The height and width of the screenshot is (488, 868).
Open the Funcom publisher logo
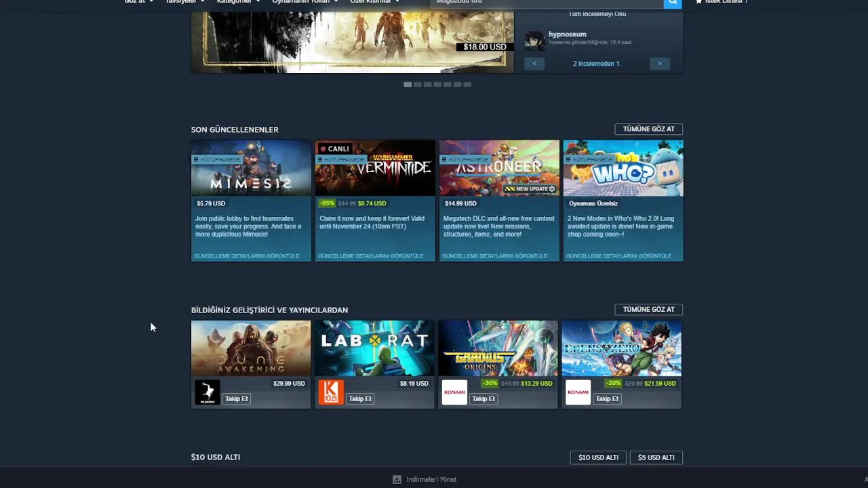(x=208, y=392)
